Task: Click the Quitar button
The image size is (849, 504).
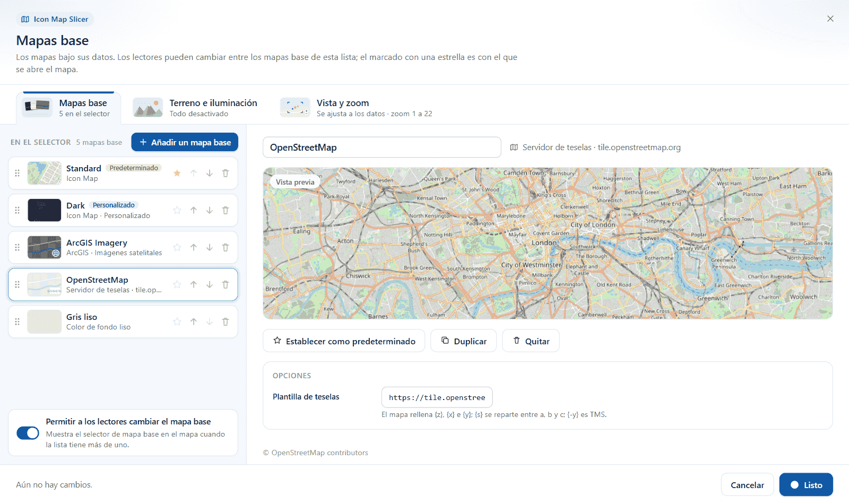Action: (x=531, y=341)
